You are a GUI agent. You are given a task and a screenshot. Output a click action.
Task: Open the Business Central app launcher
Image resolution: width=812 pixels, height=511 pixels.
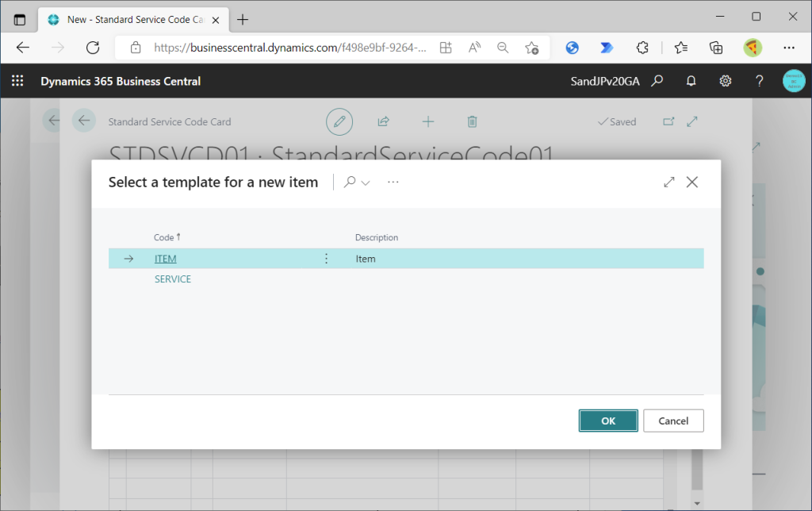(17, 81)
